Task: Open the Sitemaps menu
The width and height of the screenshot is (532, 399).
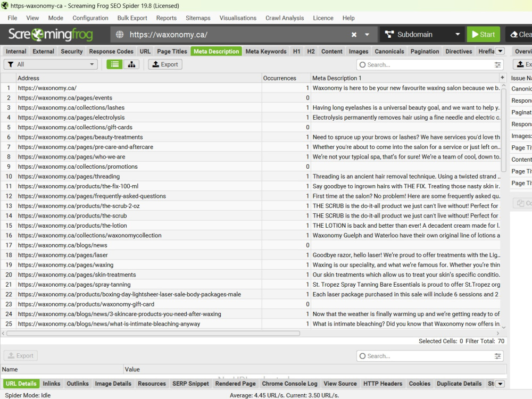Action: coord(198,18)
